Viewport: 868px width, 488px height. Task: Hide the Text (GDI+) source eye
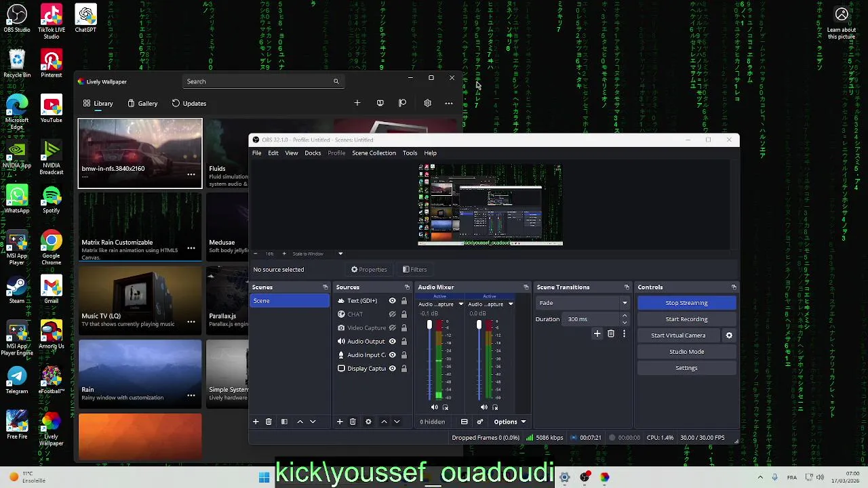click(392, 301)
